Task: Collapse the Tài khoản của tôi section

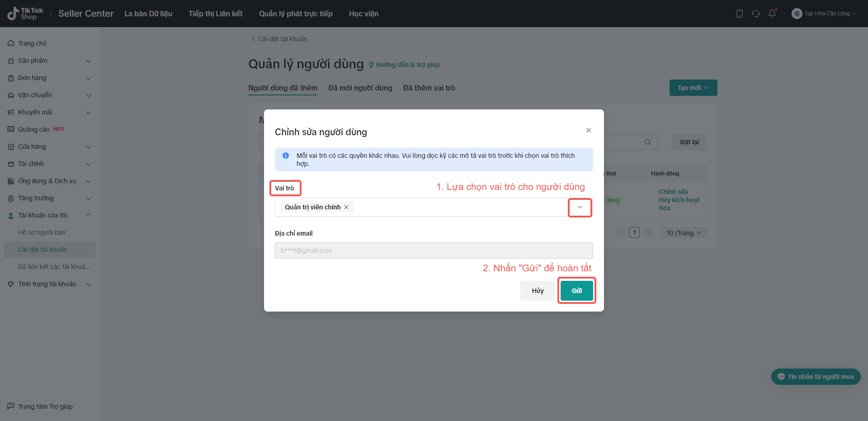Action: click(89, 215)
